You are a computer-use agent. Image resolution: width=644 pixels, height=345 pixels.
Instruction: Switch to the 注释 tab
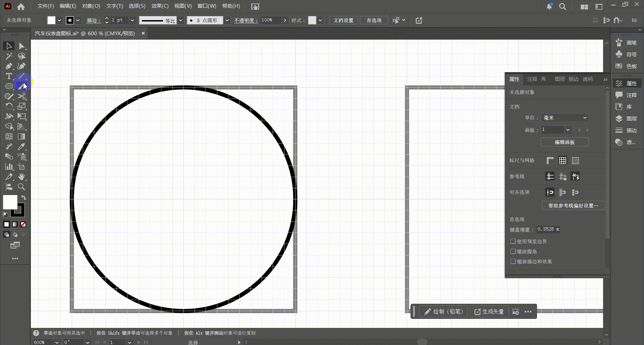pyautogui.click(x=532, y=79)
